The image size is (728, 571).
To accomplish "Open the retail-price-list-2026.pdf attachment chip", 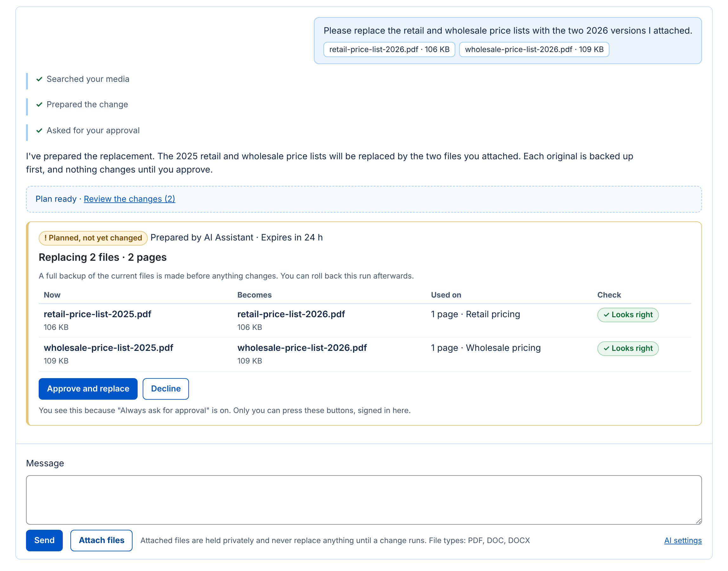I will point(389,49).
